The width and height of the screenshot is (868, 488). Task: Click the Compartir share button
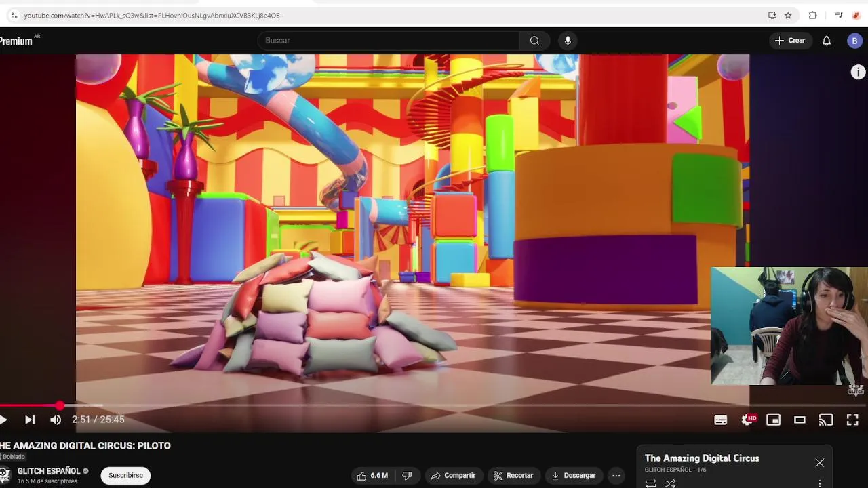tap(454, 476)
